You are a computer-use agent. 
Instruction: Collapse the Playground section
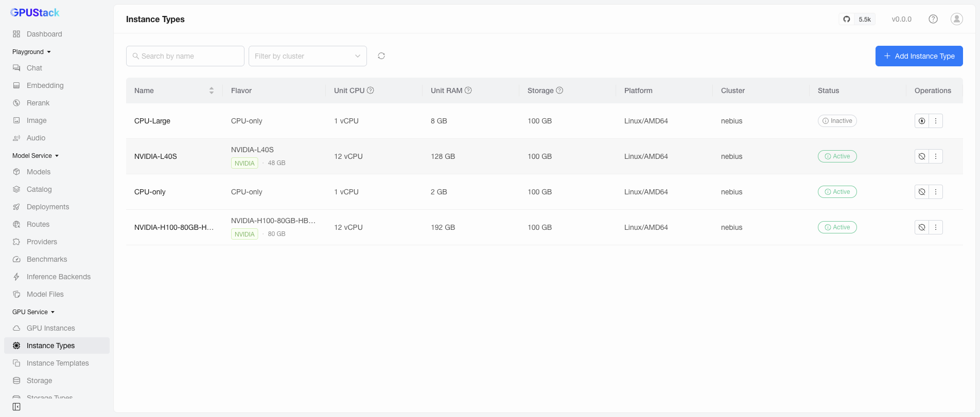31,52
